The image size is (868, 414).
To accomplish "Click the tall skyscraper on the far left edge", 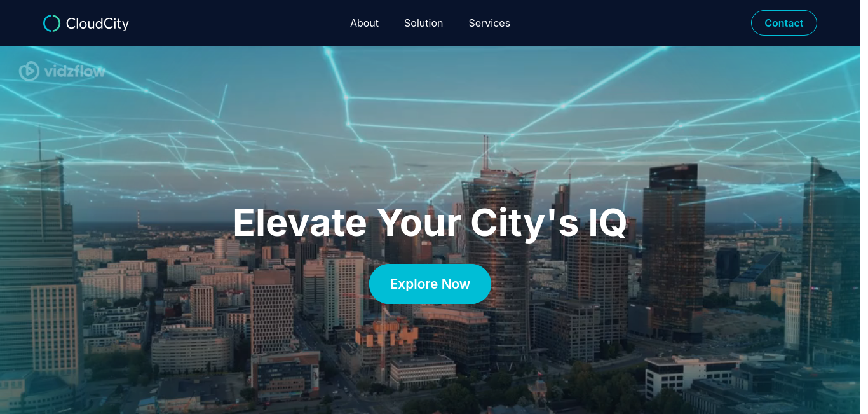I will click(x=35, y=267).
